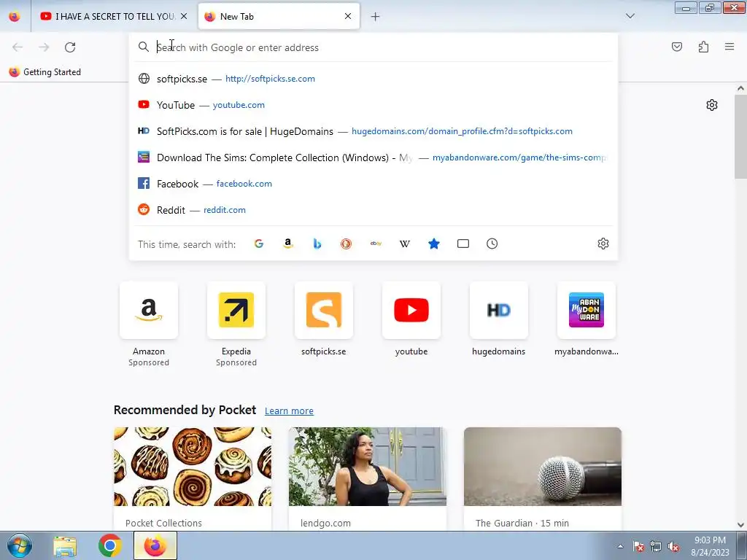Focus the search or address field
Image resolution: width=747 pixels, height=560 pixels.
pos(373,47)
